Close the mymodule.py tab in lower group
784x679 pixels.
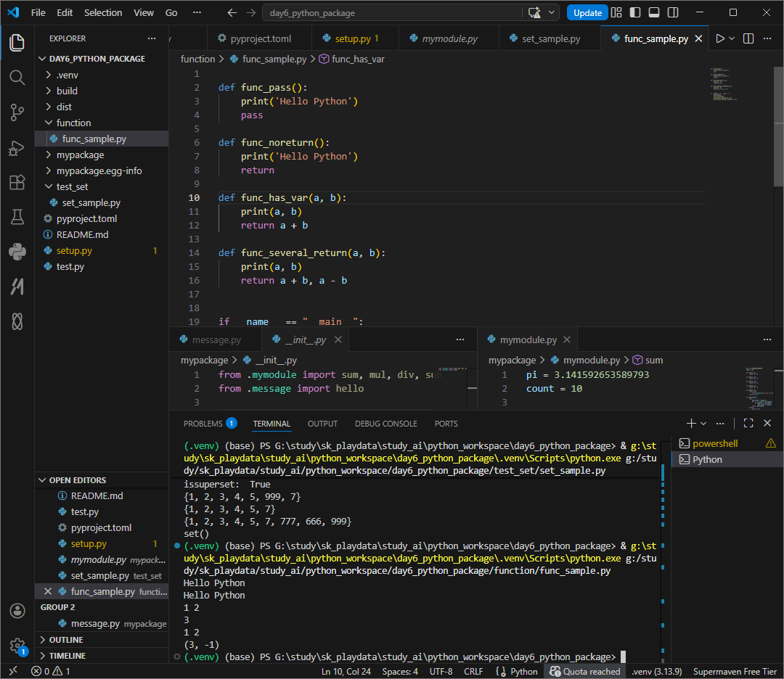[x=567, y=339]
